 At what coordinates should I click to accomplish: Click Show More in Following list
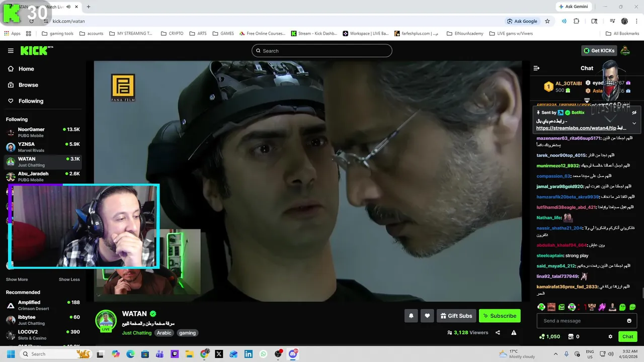[17, 280]
